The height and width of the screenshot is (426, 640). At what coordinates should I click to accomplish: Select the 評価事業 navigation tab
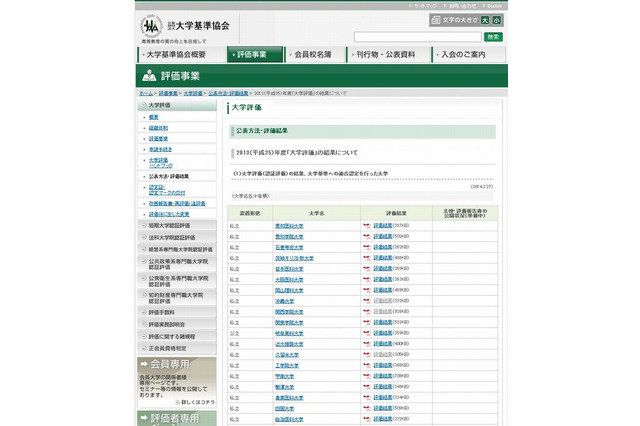click(x=255, y=54)
